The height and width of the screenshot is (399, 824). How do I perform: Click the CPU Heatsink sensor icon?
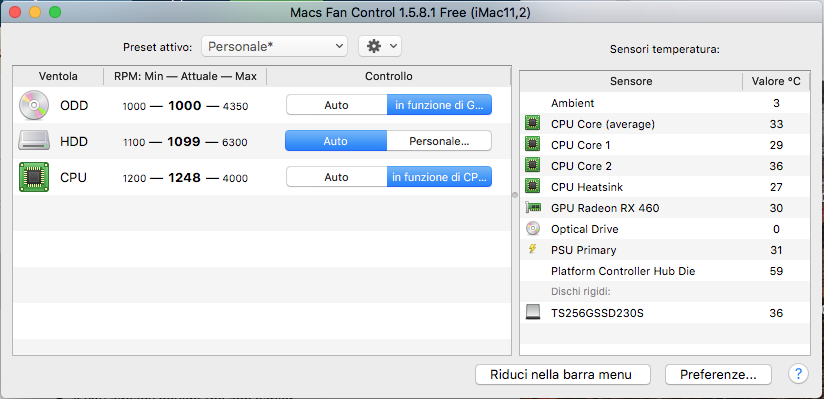click(x=532, y=187)
